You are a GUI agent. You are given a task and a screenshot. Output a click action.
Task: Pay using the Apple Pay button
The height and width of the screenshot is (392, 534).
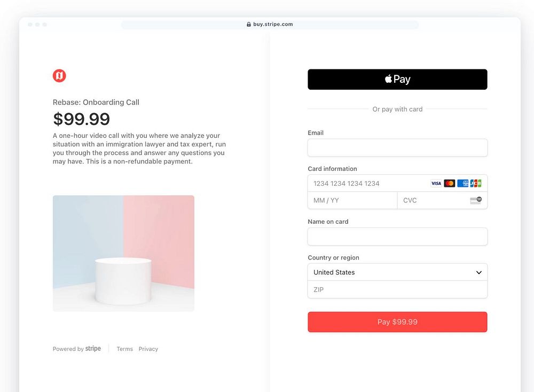397,80
